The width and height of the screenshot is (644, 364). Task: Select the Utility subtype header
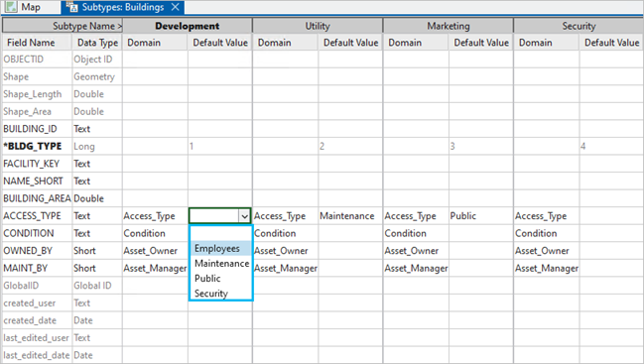(318, 26)
